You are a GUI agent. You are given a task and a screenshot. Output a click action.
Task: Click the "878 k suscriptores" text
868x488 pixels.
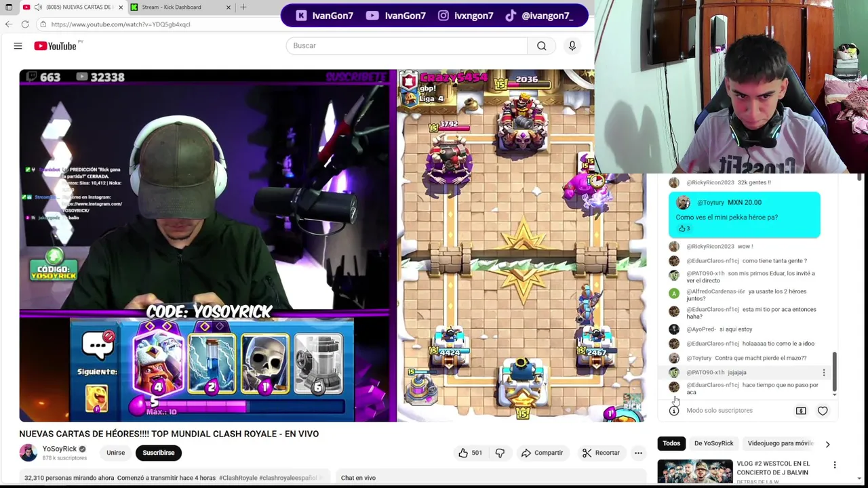point(64,458)
